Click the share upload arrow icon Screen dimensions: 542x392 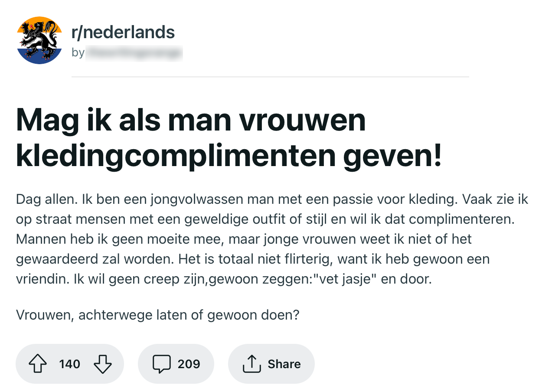251,364
